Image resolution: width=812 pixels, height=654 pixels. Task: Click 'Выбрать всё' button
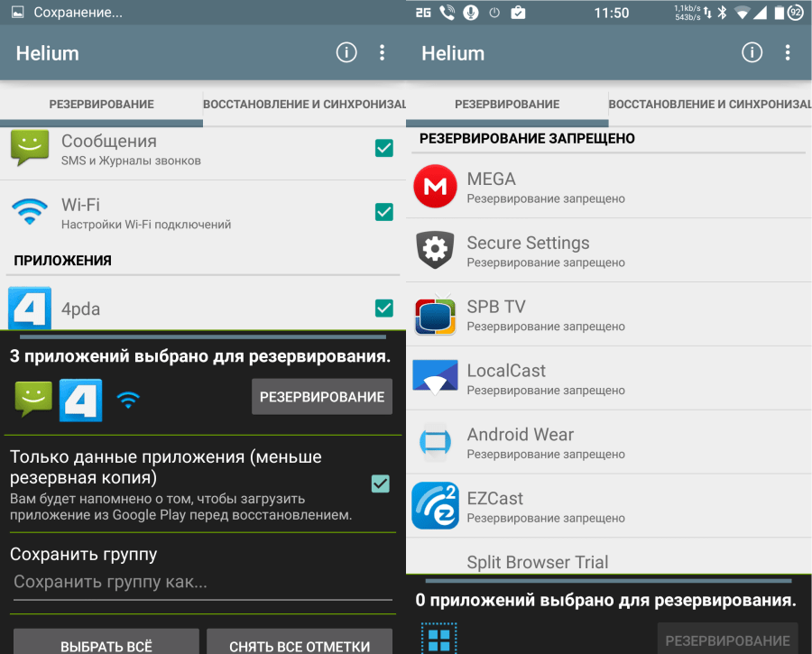pyautogui.click(x=106, y=642)
